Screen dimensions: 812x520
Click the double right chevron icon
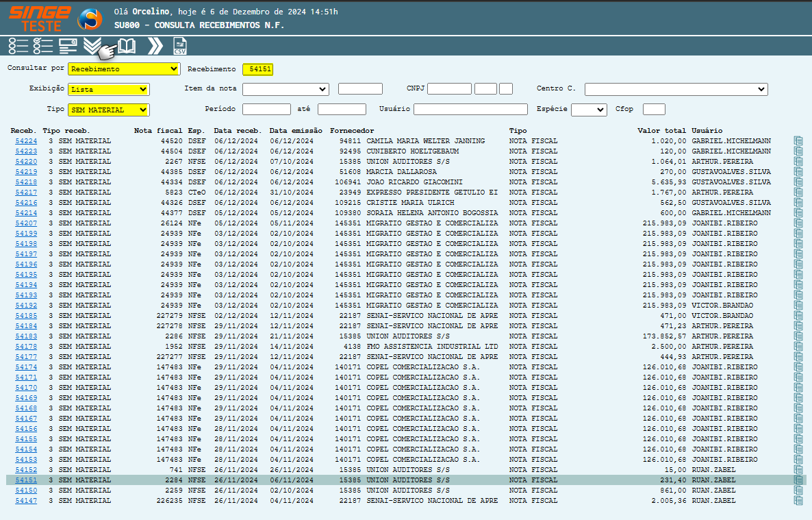point(155,46)
